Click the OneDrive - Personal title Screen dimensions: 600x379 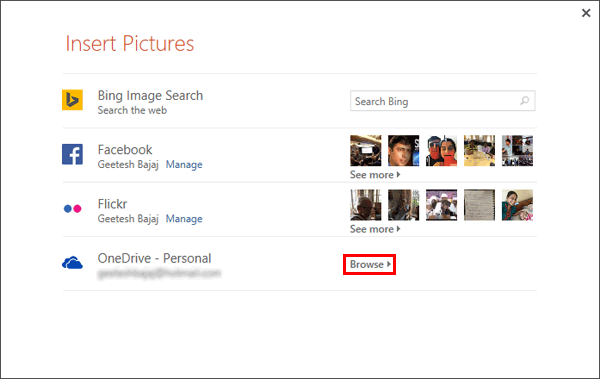pyautogui.click(x=154, y=258)
